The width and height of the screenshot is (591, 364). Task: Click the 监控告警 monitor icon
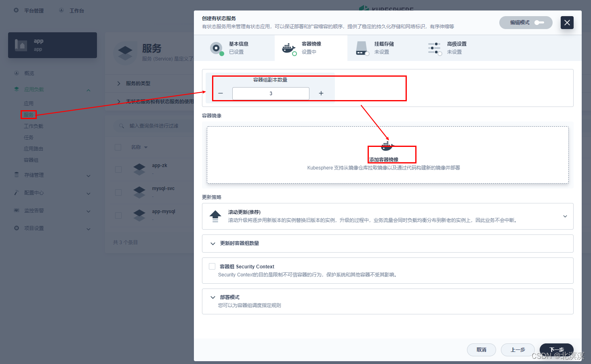(17, 210)
